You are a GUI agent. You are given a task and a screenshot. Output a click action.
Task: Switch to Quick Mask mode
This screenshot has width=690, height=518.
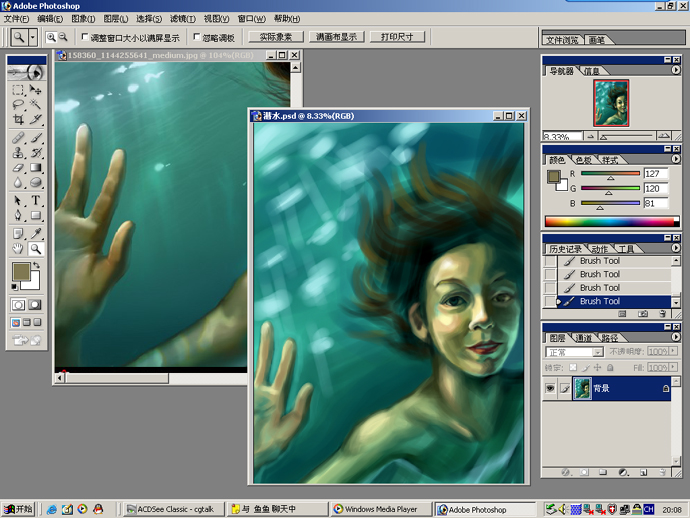click(35, 305)
